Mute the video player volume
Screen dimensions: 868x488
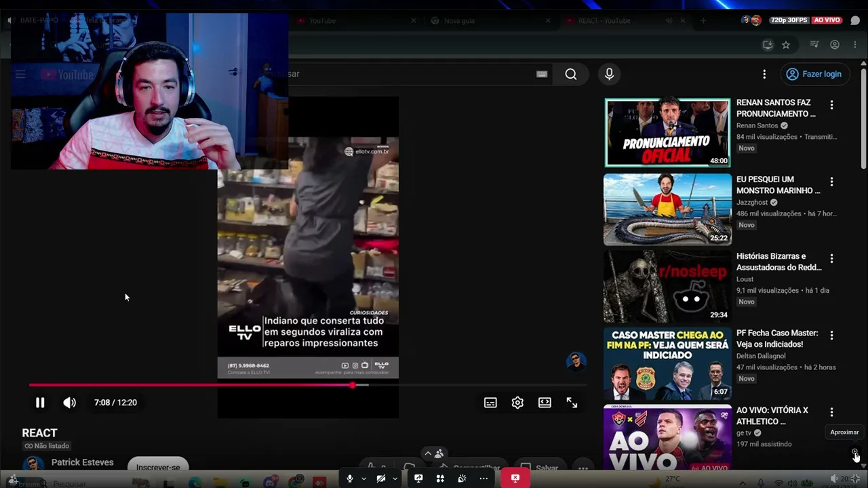click(x=69, y=403)
